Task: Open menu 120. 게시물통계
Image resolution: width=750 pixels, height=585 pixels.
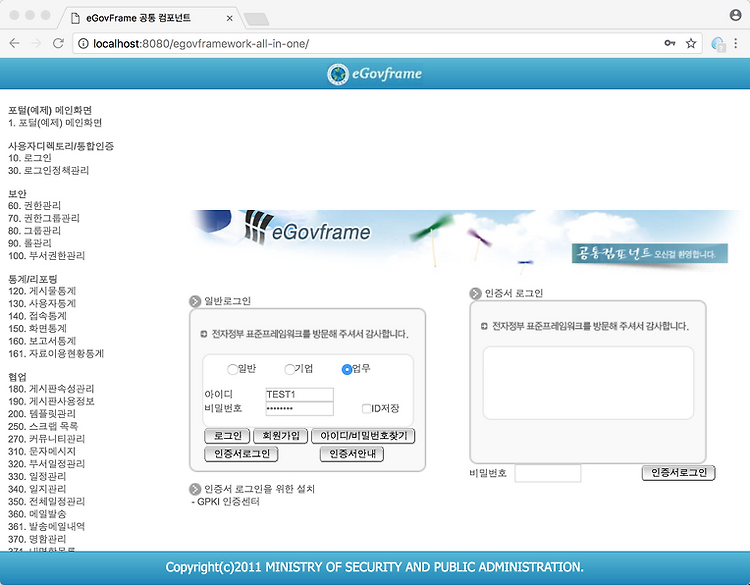Action: click(42, 291)
